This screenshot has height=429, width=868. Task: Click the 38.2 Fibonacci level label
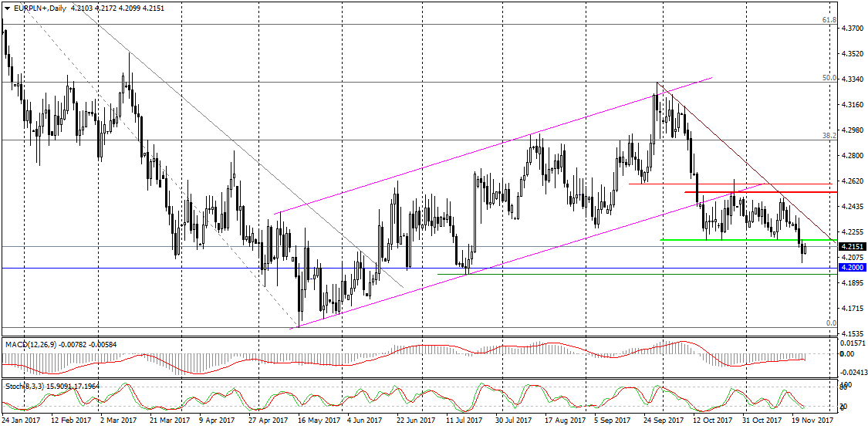click(829, 135)
